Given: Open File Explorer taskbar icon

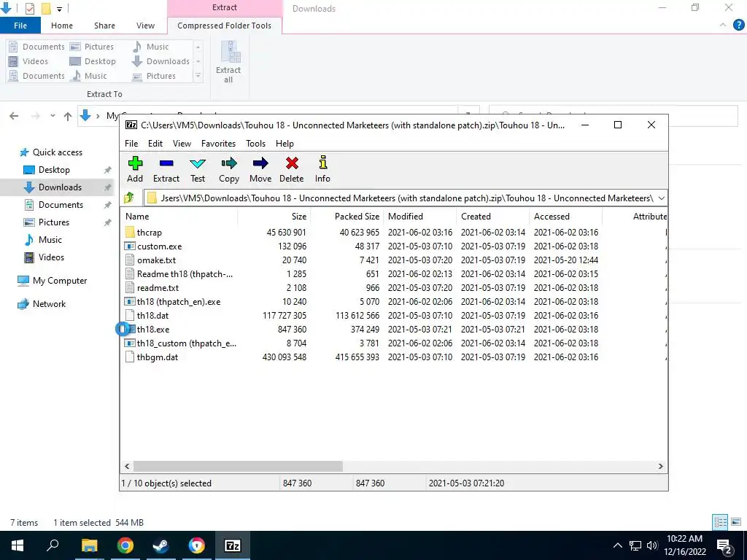Looking at the screenshot, I should pos(90,545).
